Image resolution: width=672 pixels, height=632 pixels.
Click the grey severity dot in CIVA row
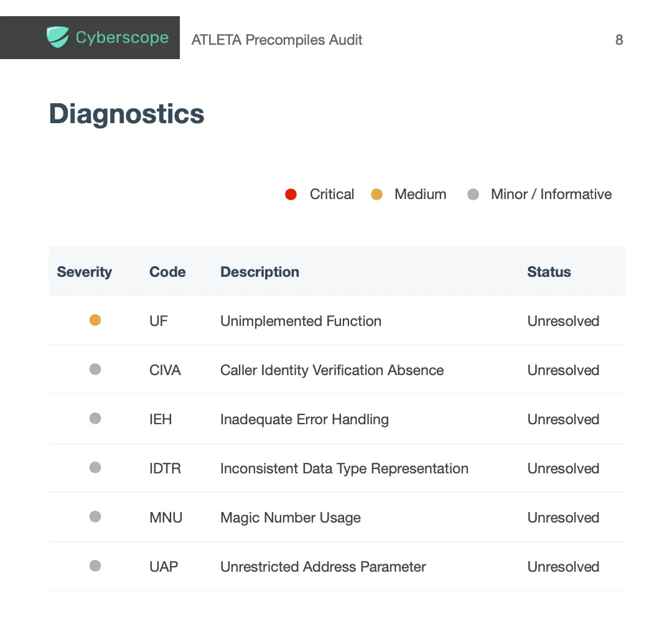(x=95, y=369)
